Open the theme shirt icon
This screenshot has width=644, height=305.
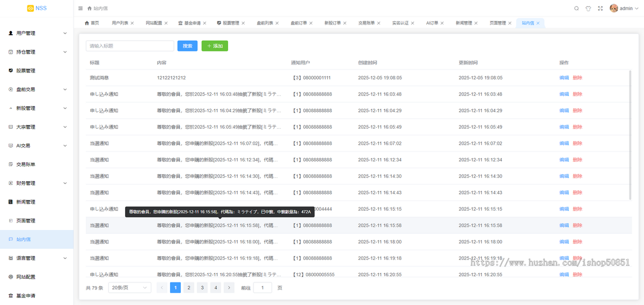pyautogui.click(x=588, y=9)
